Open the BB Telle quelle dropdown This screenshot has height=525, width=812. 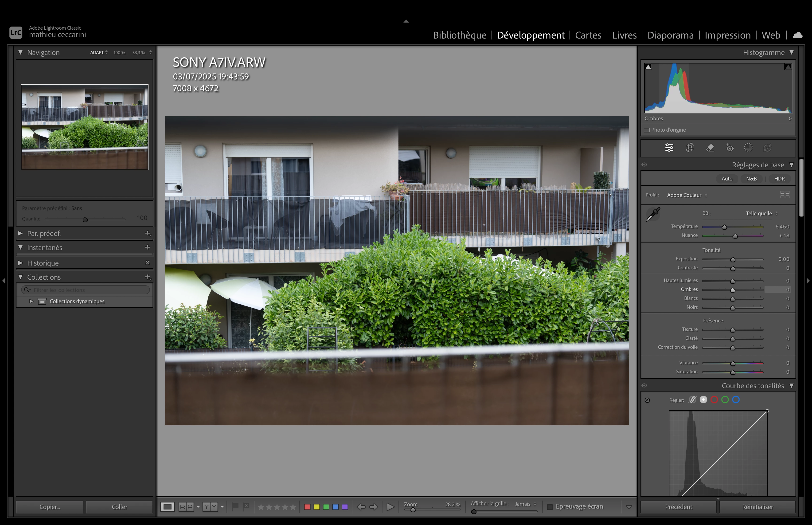761,213
